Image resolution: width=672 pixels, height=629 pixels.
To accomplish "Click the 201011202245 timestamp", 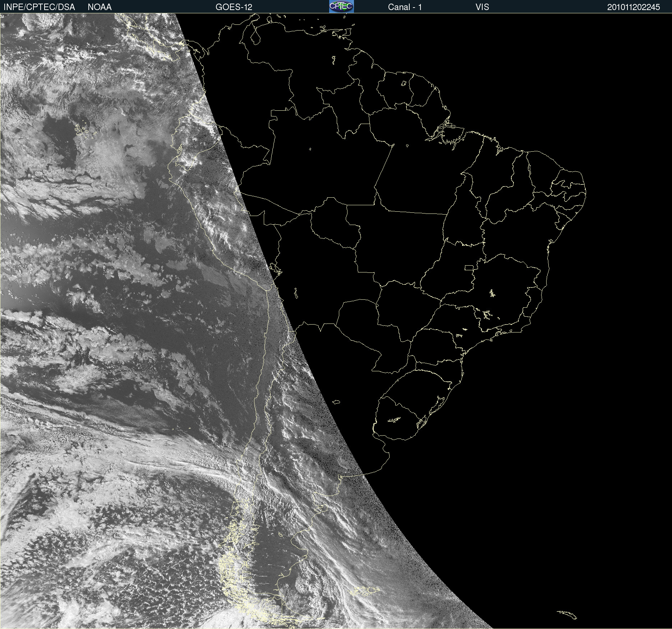I will tap(634, 7).
